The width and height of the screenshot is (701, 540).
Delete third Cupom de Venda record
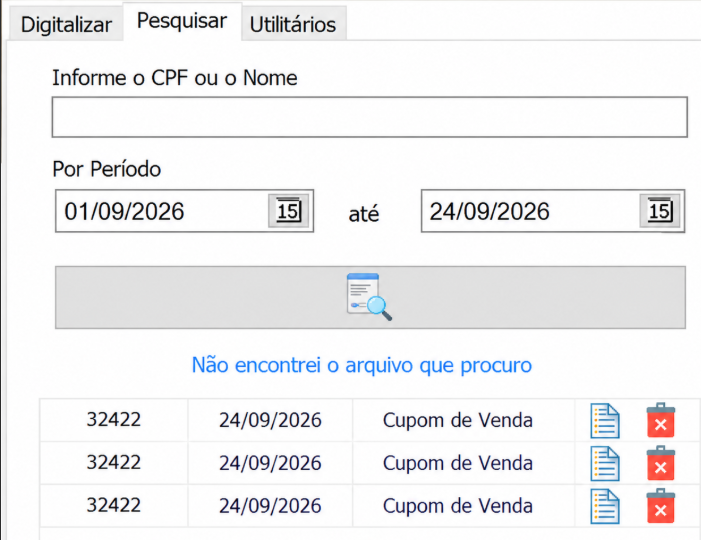[x=661, y=506]
